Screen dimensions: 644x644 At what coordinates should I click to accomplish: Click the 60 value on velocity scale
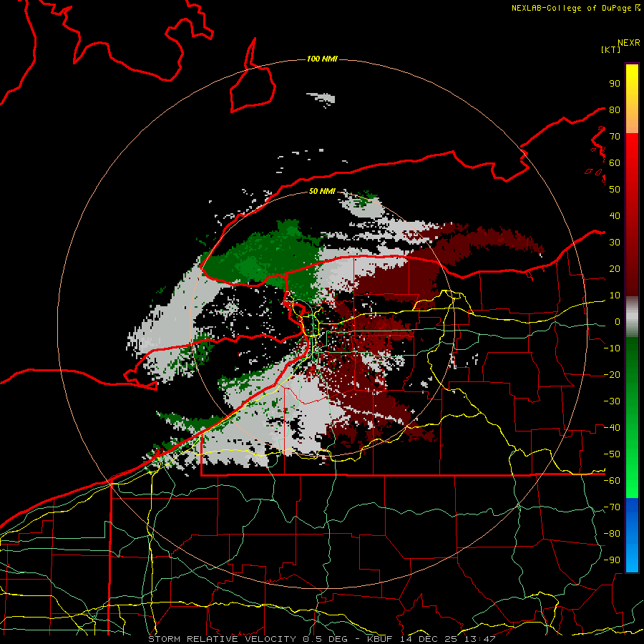tap(615, 163)
